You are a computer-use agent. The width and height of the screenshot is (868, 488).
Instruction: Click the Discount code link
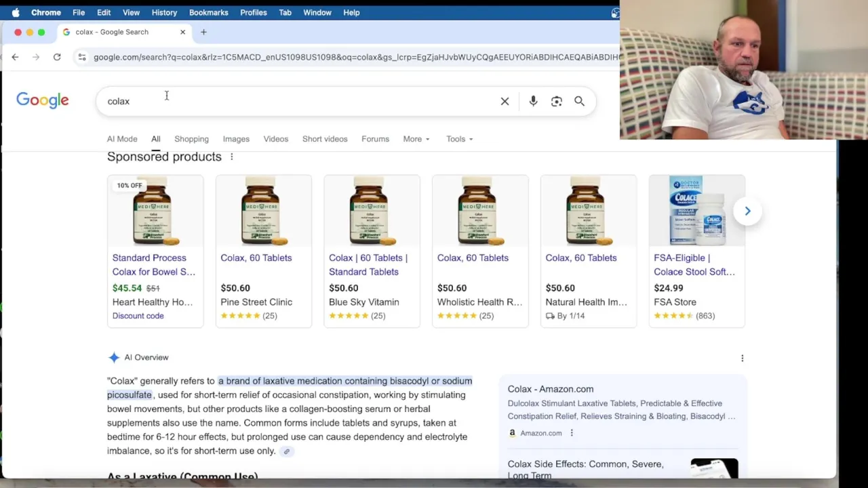138,316
